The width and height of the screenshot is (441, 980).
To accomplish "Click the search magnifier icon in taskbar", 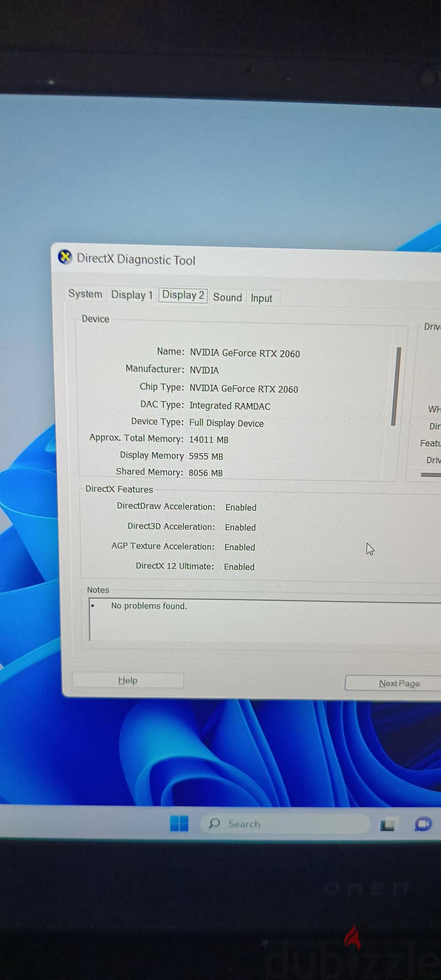I will pos(214,823).
